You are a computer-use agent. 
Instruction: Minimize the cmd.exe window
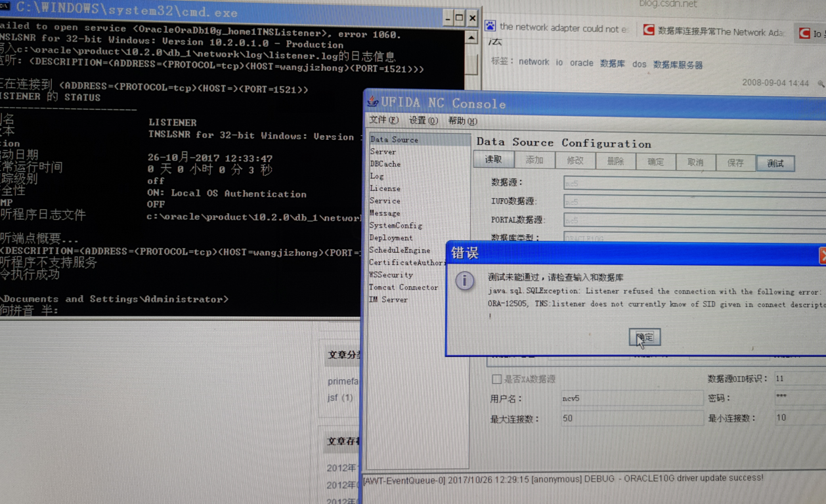[448, 18]
